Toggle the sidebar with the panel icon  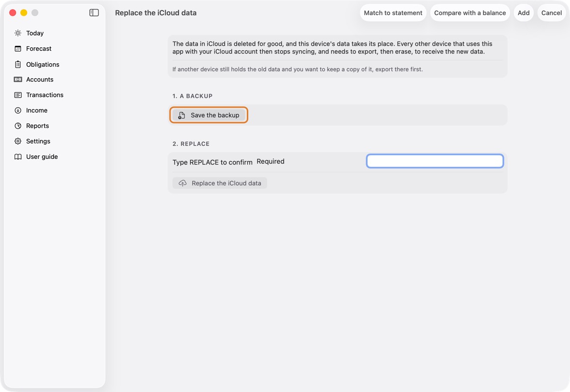pos(94,13)
